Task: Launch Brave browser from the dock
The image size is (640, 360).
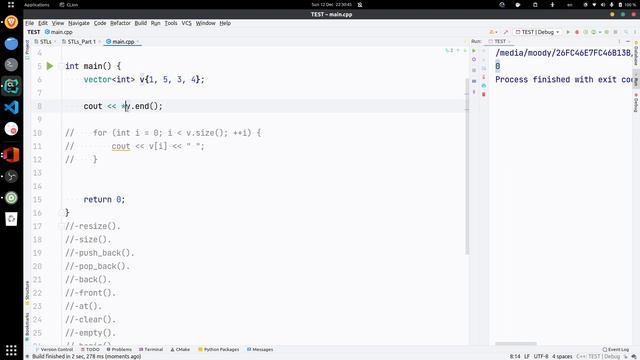Action: 11,22
